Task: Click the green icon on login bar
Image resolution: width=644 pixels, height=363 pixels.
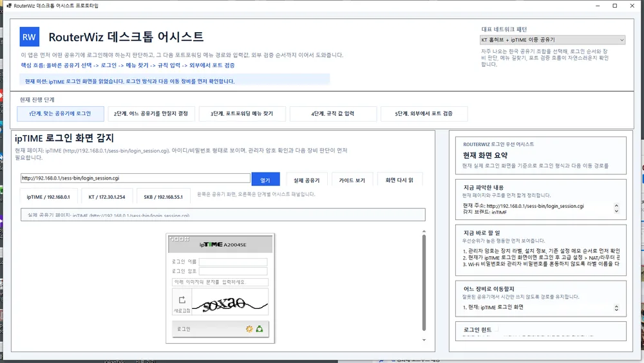Action: [x=259, y=329]
